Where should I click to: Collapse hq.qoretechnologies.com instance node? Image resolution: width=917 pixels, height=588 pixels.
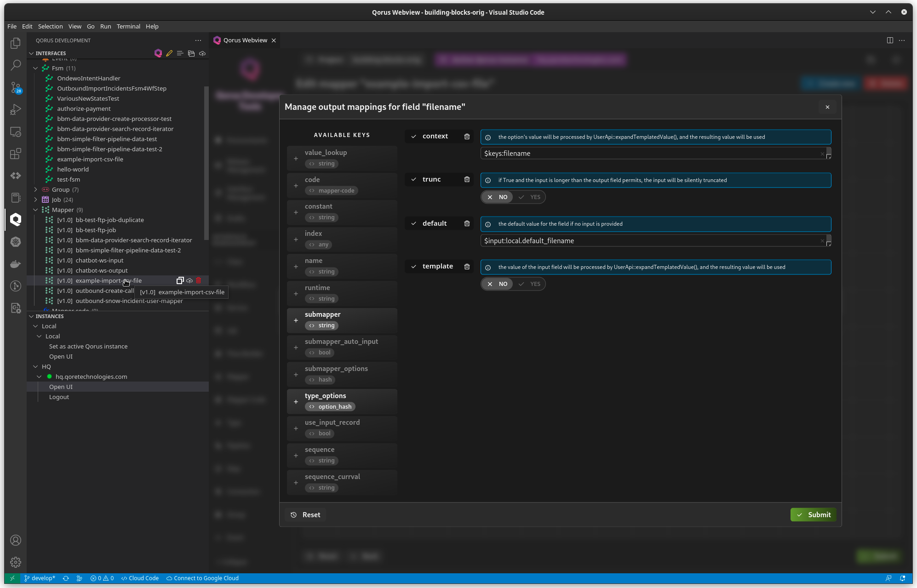39,377
